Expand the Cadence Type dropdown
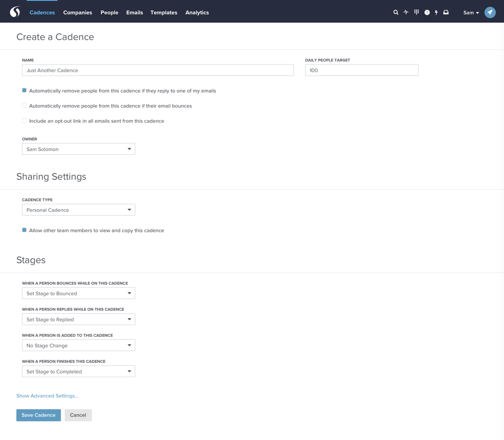Viewport: 504px width, 440px height. coord(78,210)
